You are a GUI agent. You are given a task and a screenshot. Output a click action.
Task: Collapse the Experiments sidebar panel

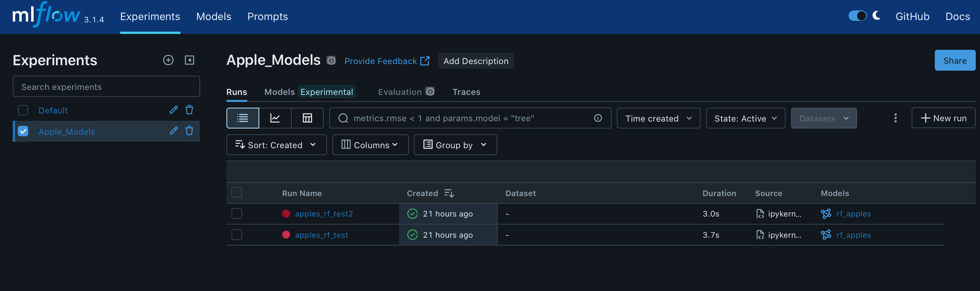click(x=189, y=60)
